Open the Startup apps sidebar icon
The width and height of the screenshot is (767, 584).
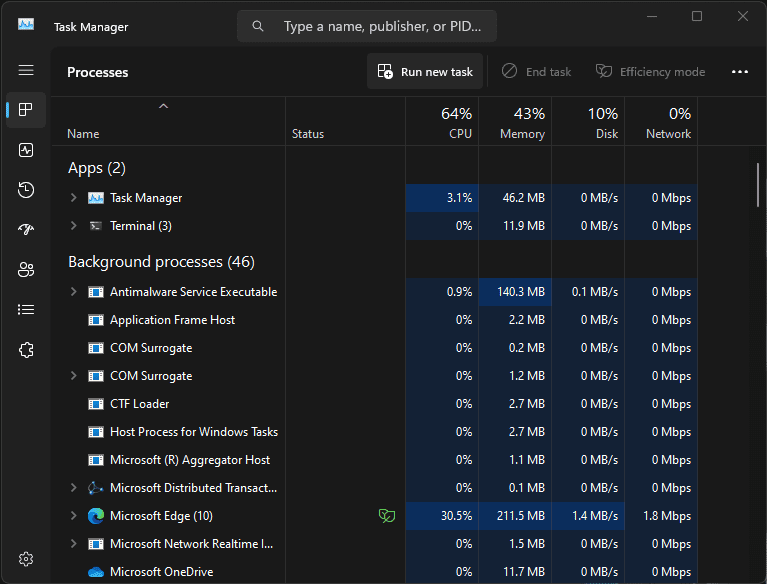tap(26, 229)
